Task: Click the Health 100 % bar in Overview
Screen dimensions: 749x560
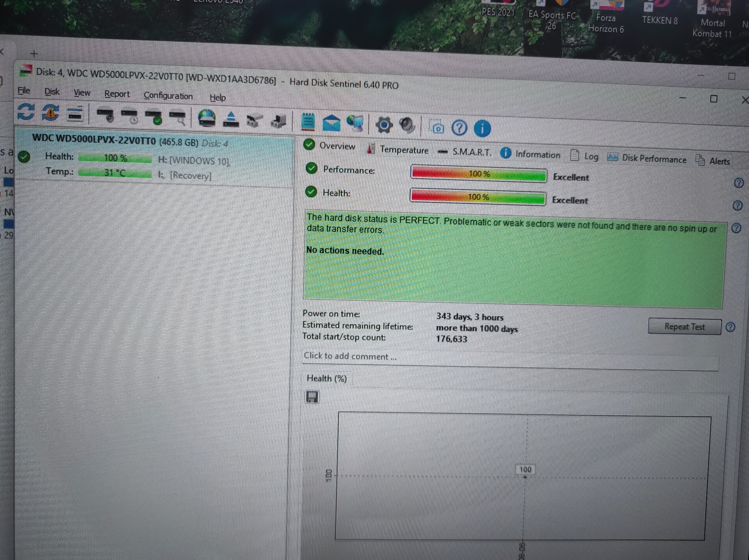Action: click(x=477, y=197)
